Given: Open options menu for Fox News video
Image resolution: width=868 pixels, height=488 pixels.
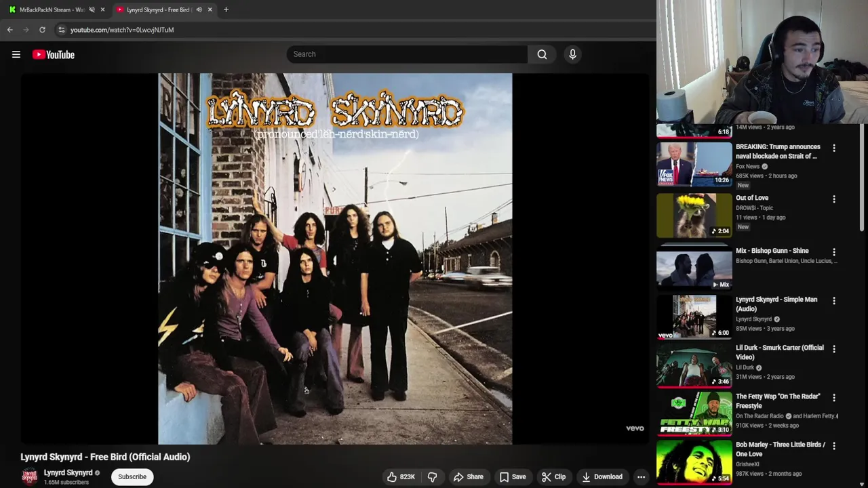Looking at the screenshot, I should pyautogui.click(x=834, y=148).
